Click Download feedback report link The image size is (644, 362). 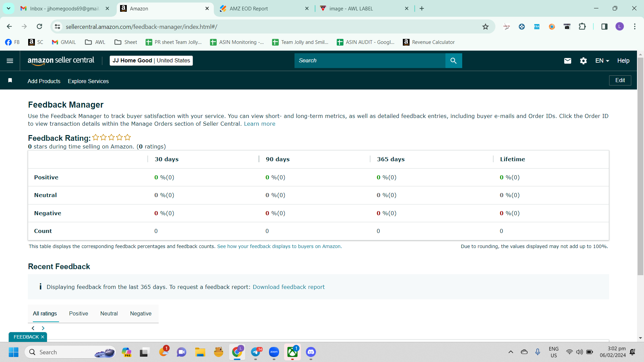(x=289, y=287)
